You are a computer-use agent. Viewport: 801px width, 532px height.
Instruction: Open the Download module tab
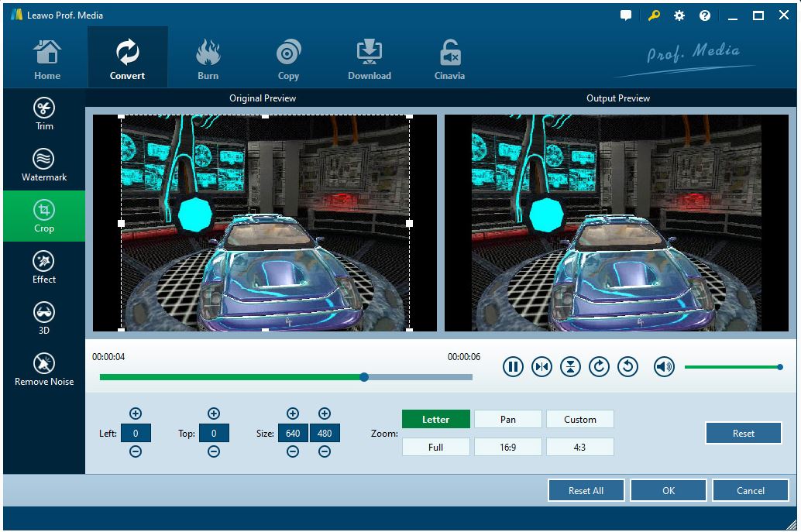pos(370,59)
